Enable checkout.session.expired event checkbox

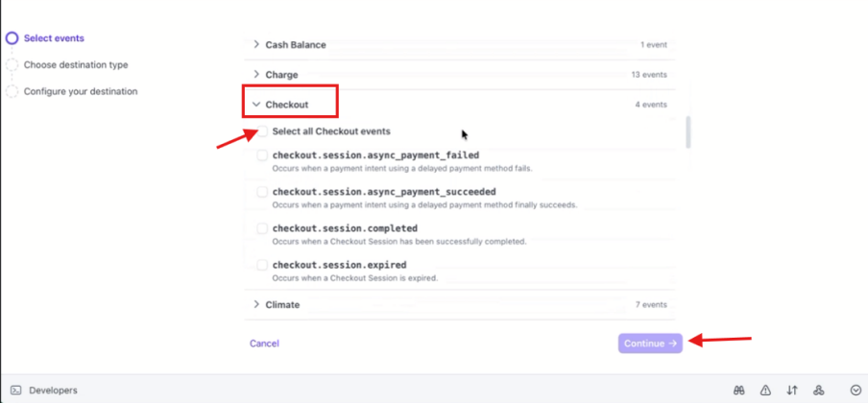click(x=262, y=264)
